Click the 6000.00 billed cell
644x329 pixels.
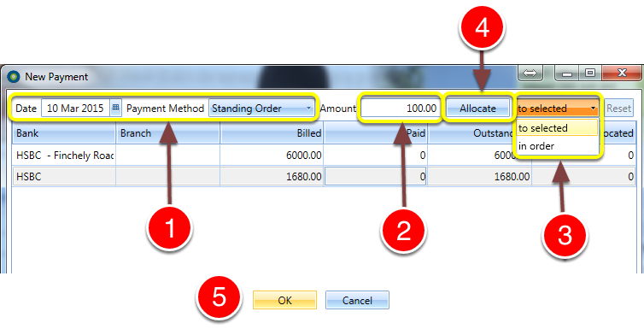click(272, 156)
